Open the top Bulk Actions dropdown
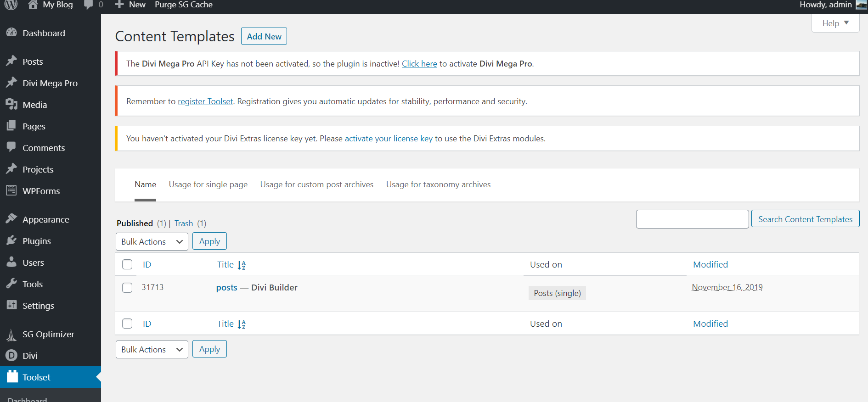Screen dimensions: 868x402 [152, 241]
